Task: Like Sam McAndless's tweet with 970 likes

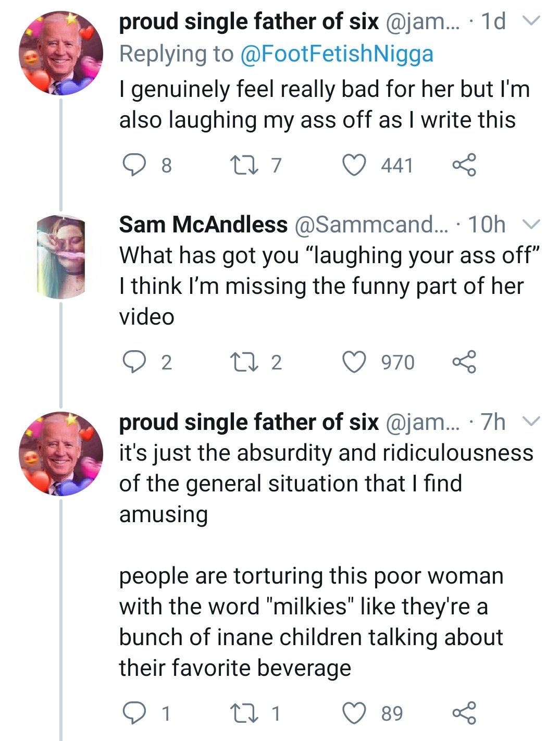Action: click(354, 362)
